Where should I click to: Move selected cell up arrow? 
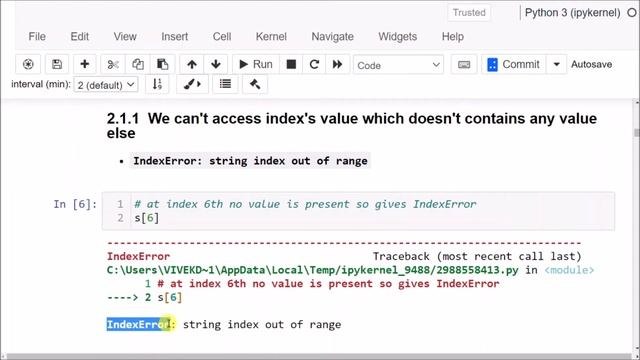pos(192,64)
